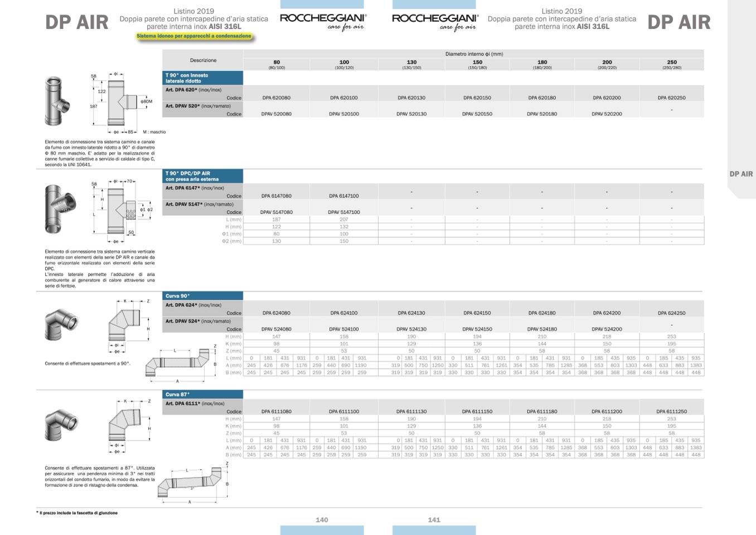Click the yellow condensing appliances banner

tap(194, 36)
